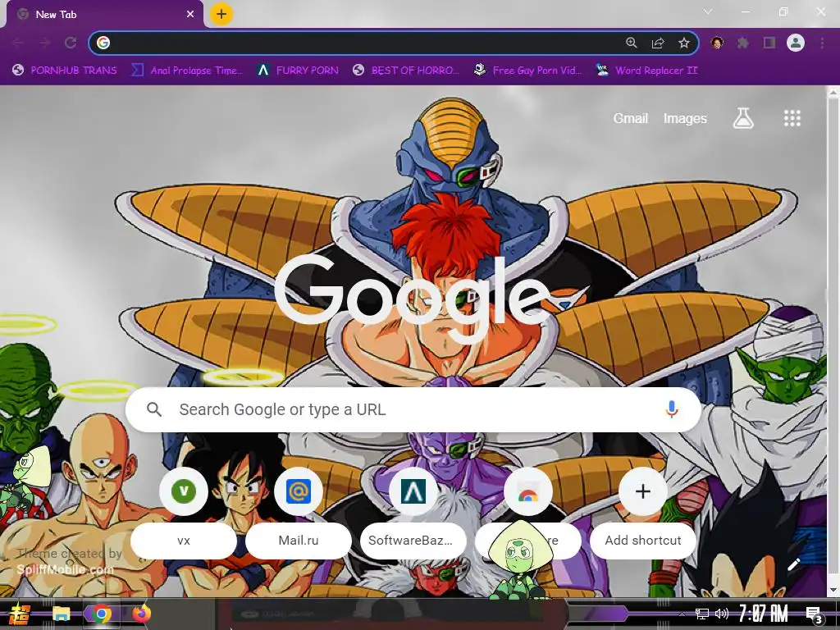
Task: Open the BEST OF HORRO... bookmark
Action: 406,71
